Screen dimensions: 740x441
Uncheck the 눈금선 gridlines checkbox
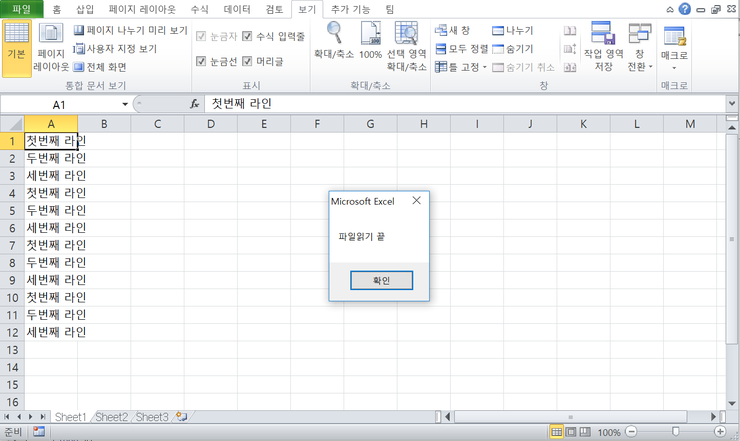click(201, 61)
